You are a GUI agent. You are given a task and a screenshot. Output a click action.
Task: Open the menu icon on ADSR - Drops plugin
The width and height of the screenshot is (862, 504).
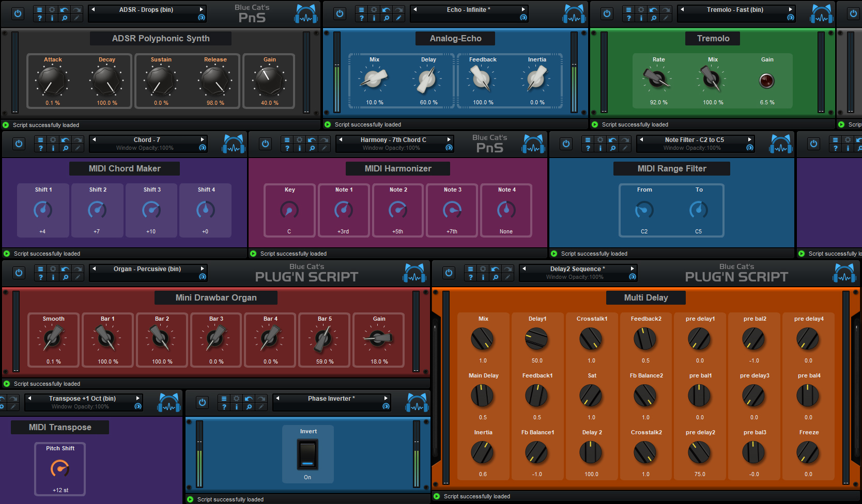[40, 9]
